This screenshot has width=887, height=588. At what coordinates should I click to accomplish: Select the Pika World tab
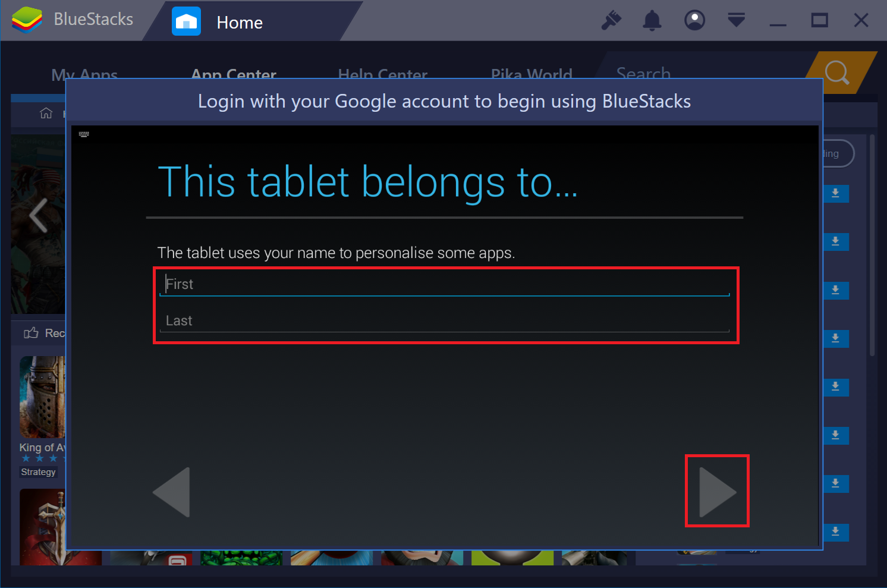pos(531,75)
